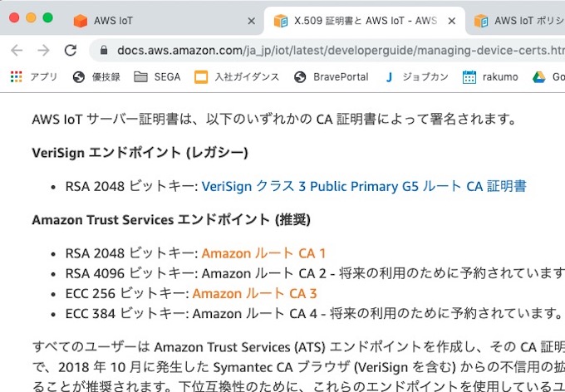Open the BravePortal bookmark
Image resolution: width=565 pixels, height=392 pixels.
pyautogui.click(x=331, y=76)
